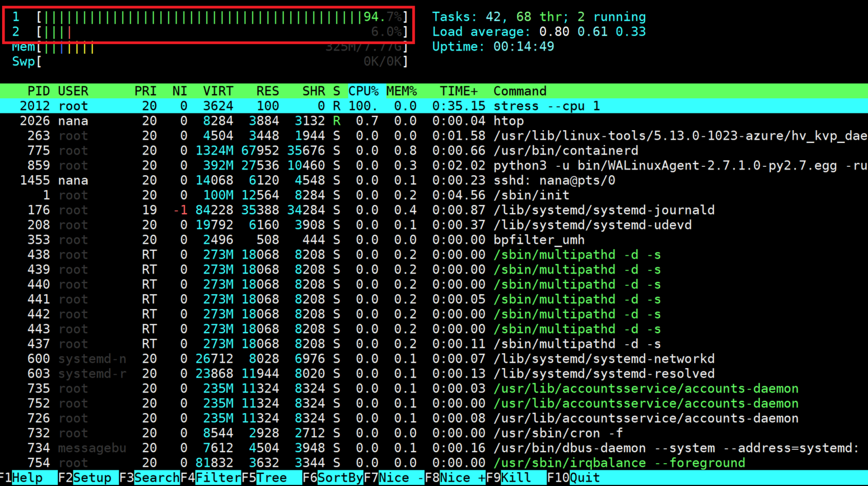Click F8 Nice + to raise niceness
This screenshot has width=868, height=486.
(455, 478)
